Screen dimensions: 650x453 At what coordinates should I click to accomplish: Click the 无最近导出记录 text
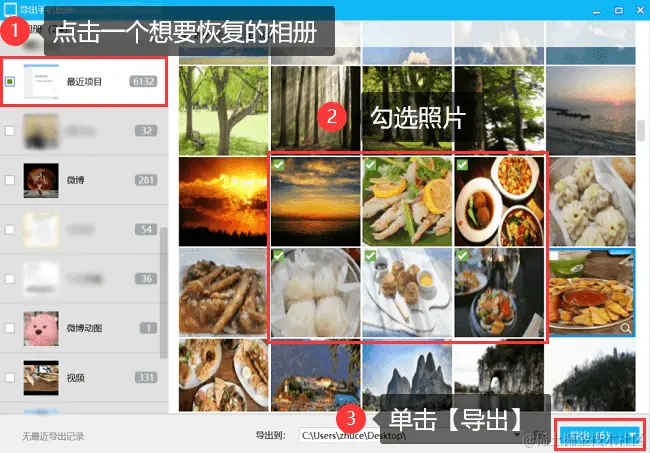[x=53, y=436]
